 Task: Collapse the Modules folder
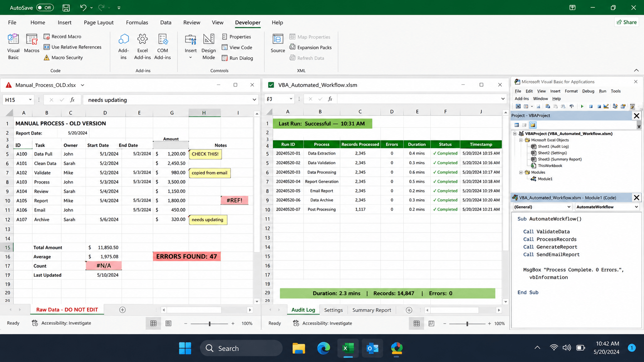(x=521, y=172)
